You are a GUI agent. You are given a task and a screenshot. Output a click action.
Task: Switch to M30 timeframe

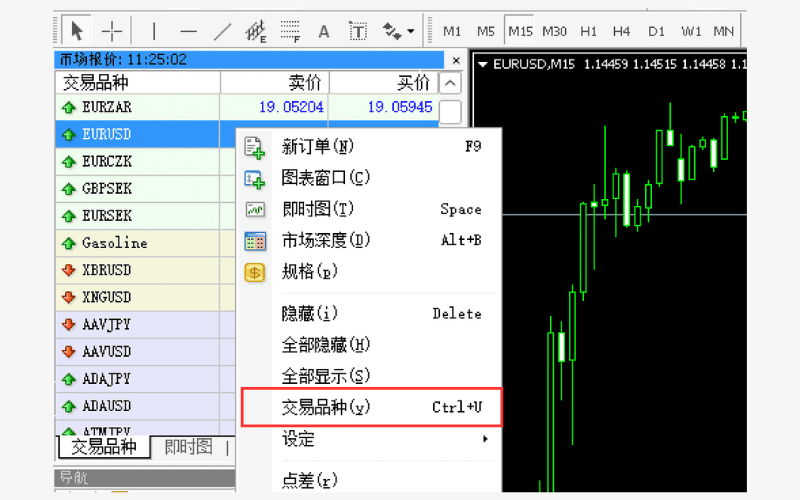[554, 32]
